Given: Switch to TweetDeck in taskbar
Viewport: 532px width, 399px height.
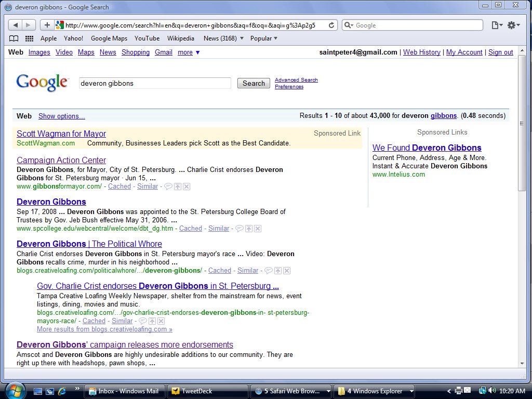Looking at the screenshot, I should (208, 391).
